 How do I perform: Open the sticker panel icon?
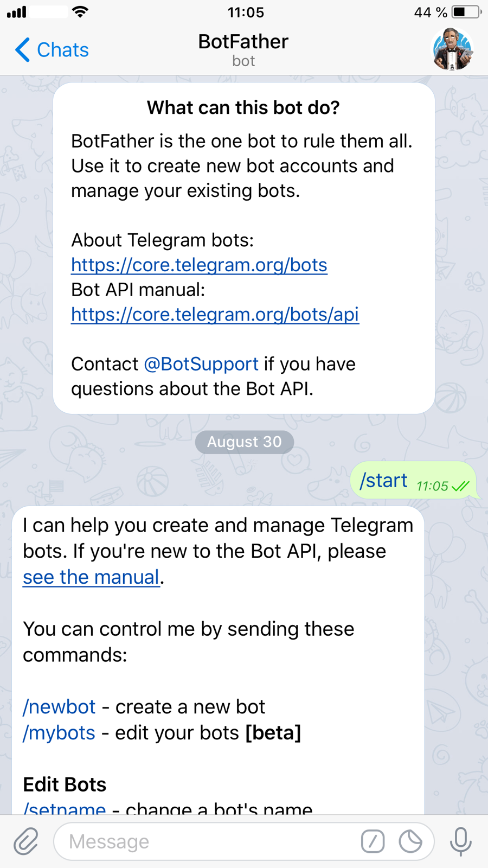(x=410, y=841)
